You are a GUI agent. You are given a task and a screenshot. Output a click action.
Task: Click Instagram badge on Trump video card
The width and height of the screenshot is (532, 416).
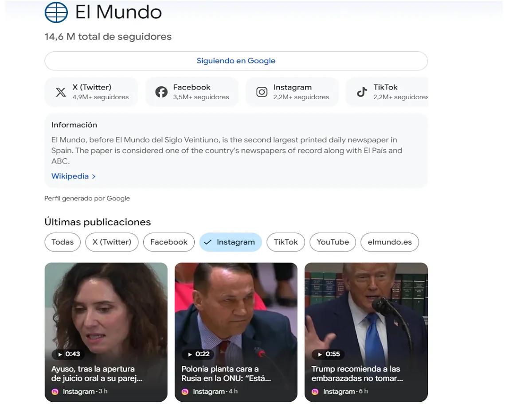pyautogui.click(x=315, y=392)
